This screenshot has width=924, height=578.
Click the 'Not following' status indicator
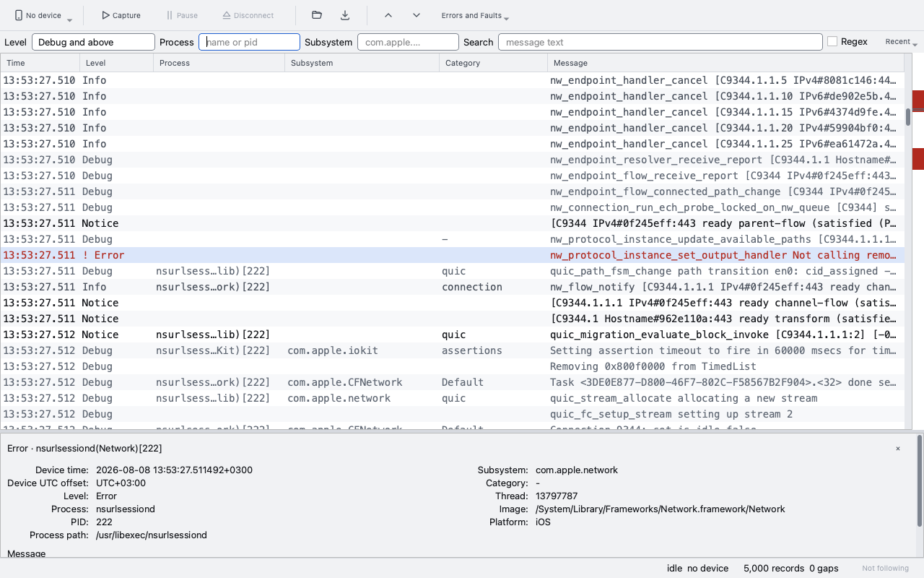885,569
